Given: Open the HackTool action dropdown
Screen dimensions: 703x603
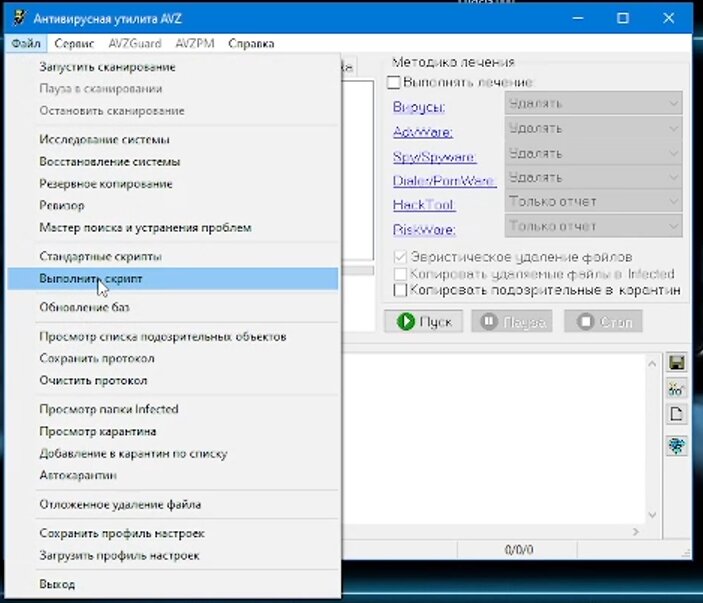Looking at the screenshot, I should (594, 202).
